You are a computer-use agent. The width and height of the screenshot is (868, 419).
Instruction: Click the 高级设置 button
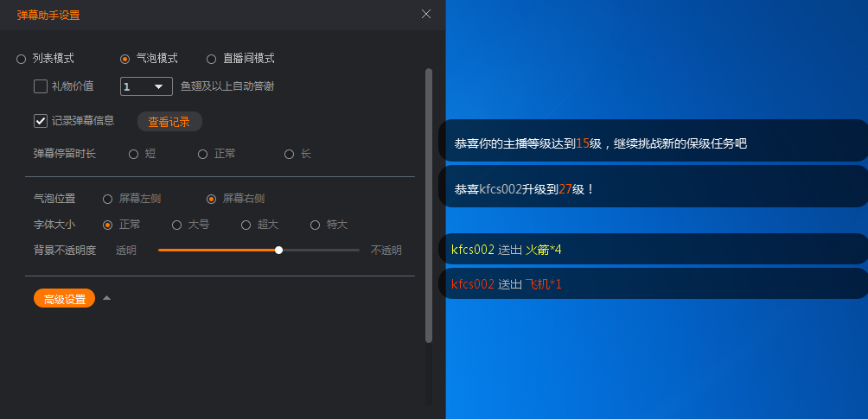[65, 298]
